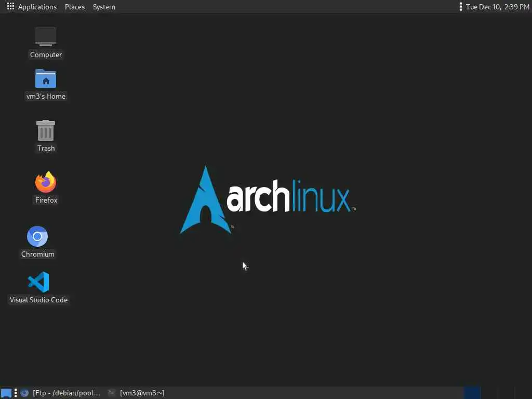Open the Applications menu in top panel

(37, 7)
